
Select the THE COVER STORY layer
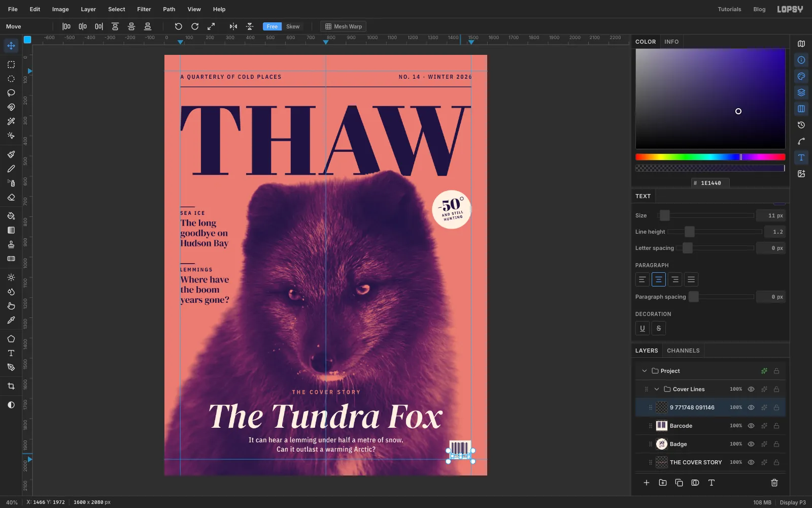coord(710,462)
